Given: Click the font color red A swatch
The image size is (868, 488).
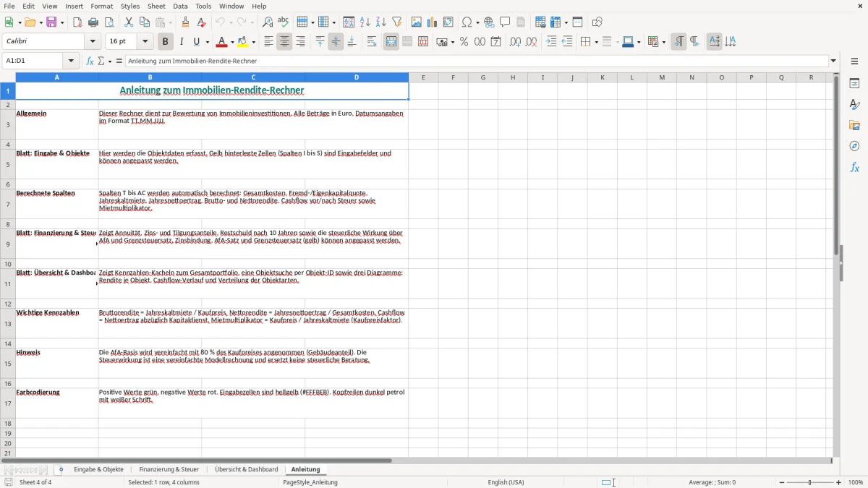Looking at the screenshot, I should coord(223,42).
